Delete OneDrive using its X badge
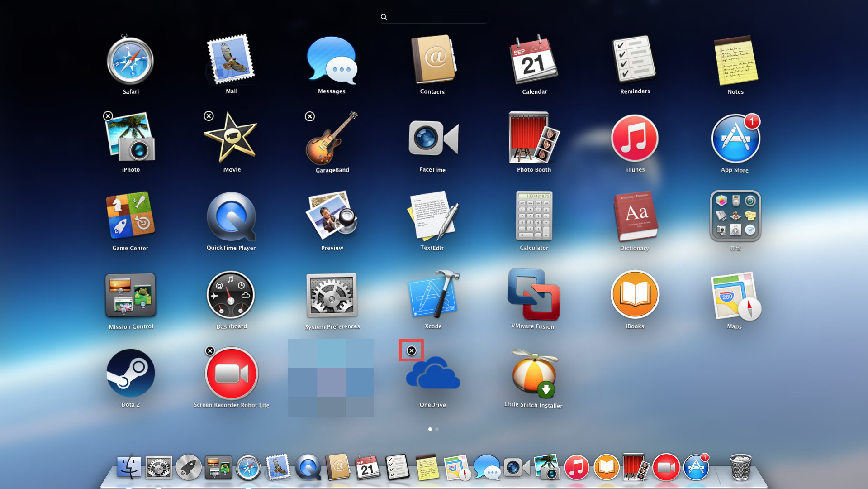 (x=411, y=350)
